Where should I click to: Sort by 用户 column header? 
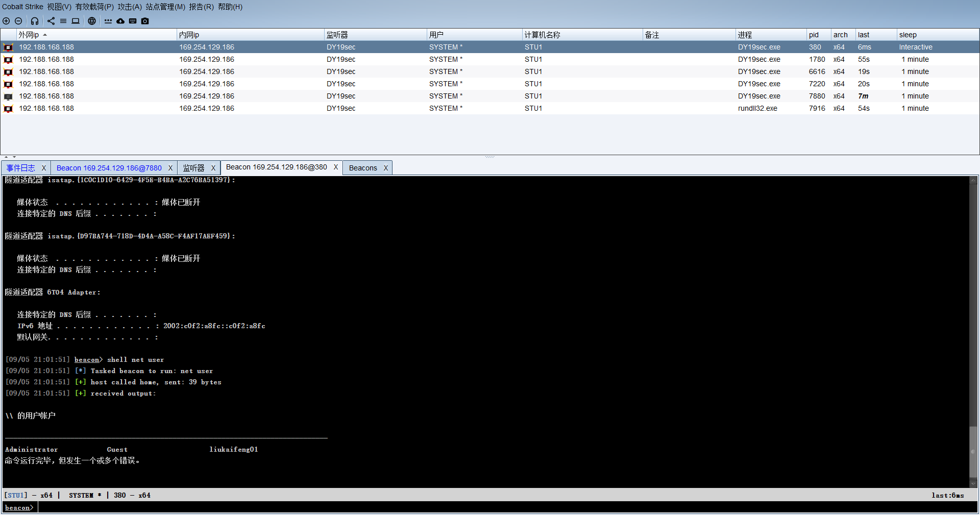pos(475,35)
